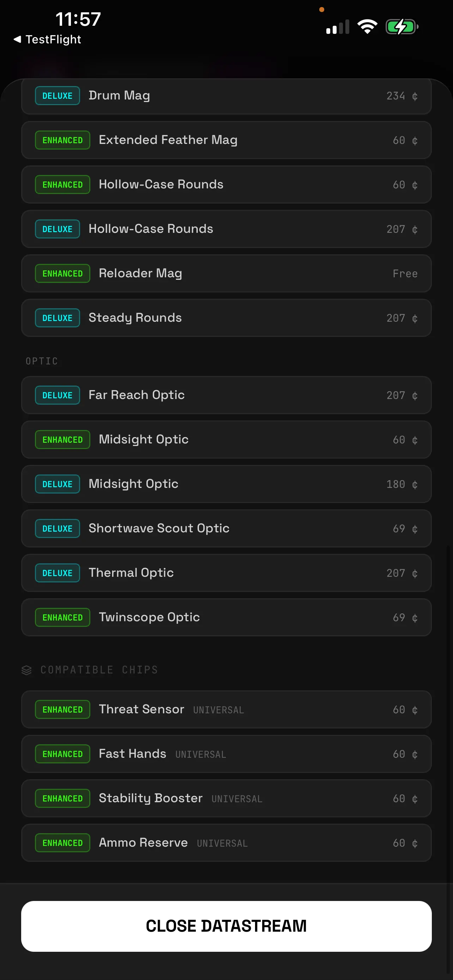Tap ENHANCED badge on Extended Feather Mag
The height and width of the screenshot is (980, 453).
[62, 140]
